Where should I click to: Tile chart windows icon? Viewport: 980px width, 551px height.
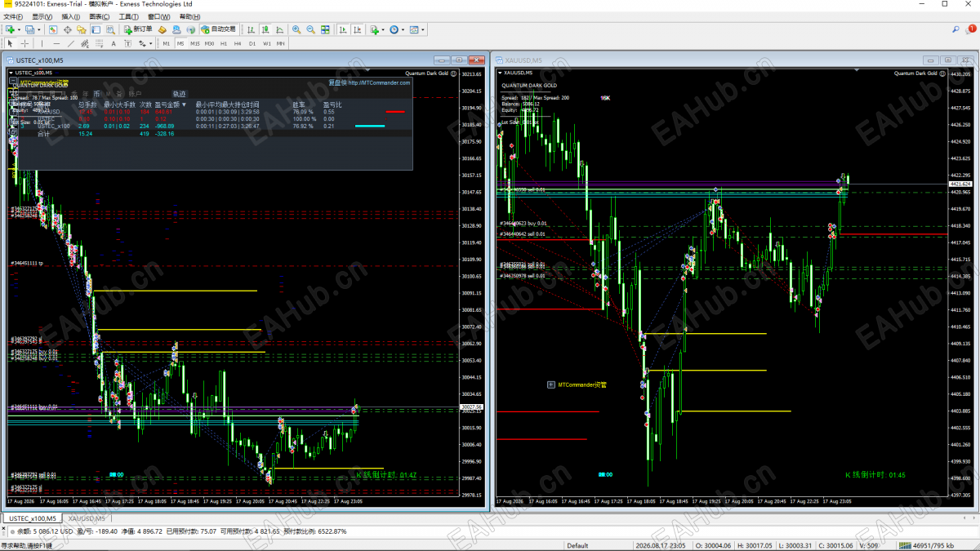325,29
